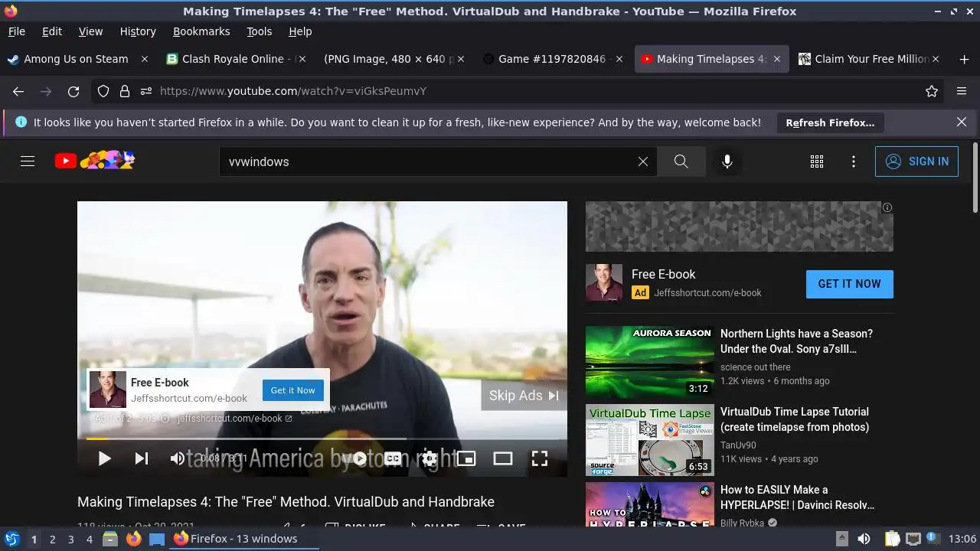The height and width of the screenshot is (551, 980).
Task: Click Get it Now in video overlay
Action: (293, 390)
